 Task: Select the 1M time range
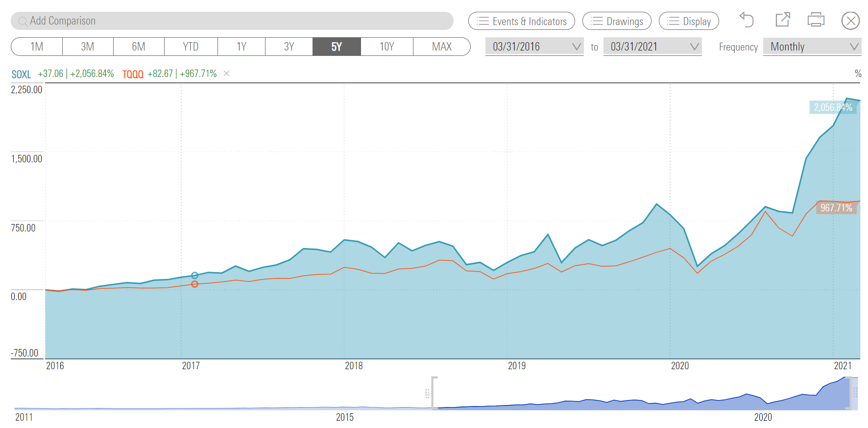(37, 47)
